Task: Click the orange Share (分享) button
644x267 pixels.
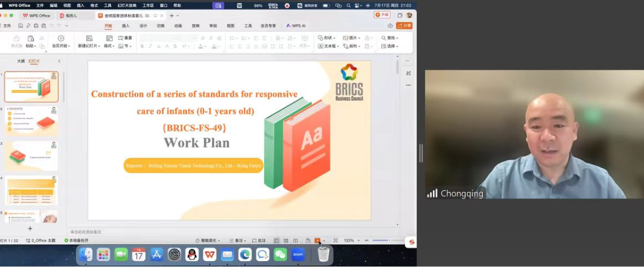Action: 404,26
